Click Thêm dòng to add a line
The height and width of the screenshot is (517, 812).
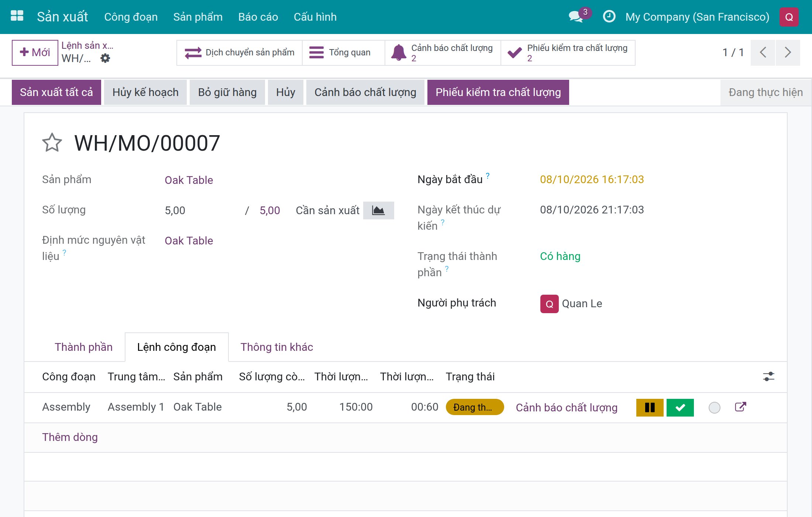70,437
